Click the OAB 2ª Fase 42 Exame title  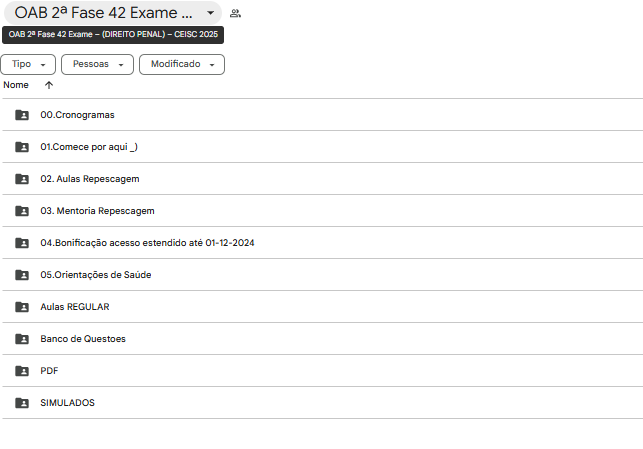click(x=103, y=13)
